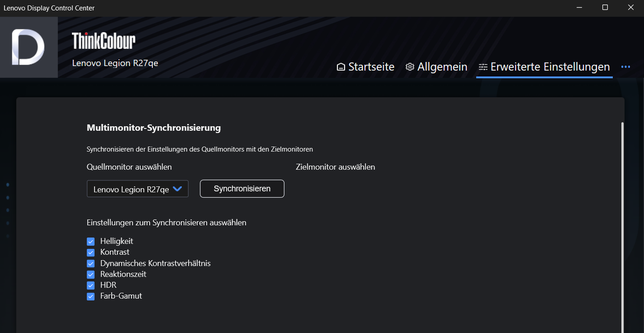Viewport: 644px width, 333px height.
Task: Disable Dynamisches Kontrastverhältnis sync checkbox
Action: click(90, 263)
